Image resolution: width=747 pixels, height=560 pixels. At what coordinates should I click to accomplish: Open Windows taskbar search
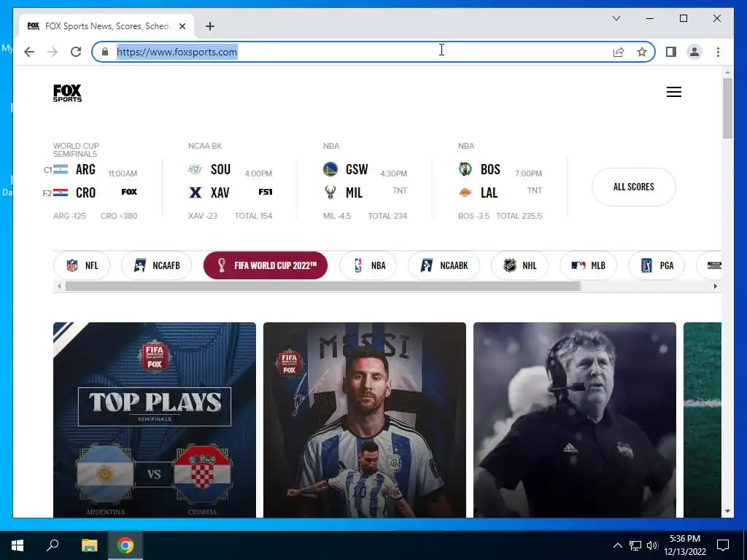pyautogui.click(x=53, y=545)
